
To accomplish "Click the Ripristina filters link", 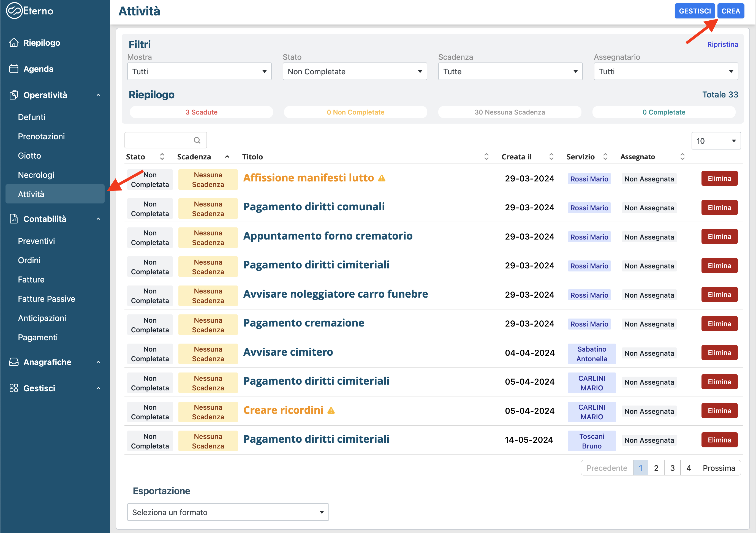I will pos(722,44).
